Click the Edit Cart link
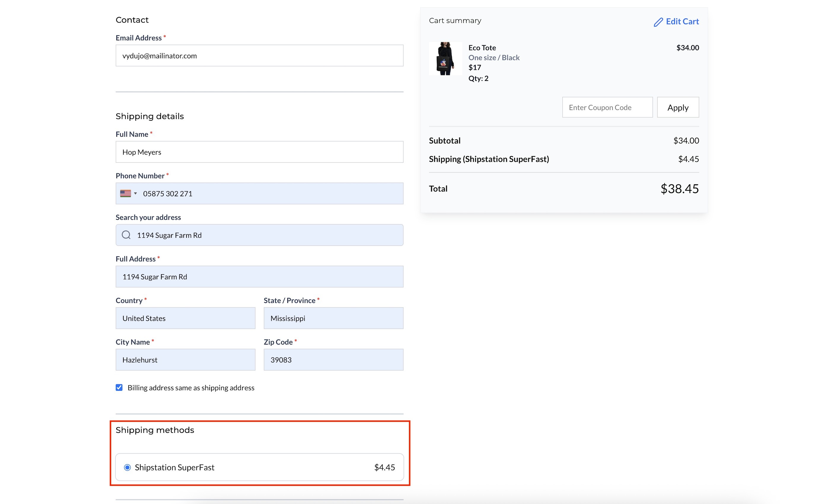The image size is (822, 504). (682, 22)
